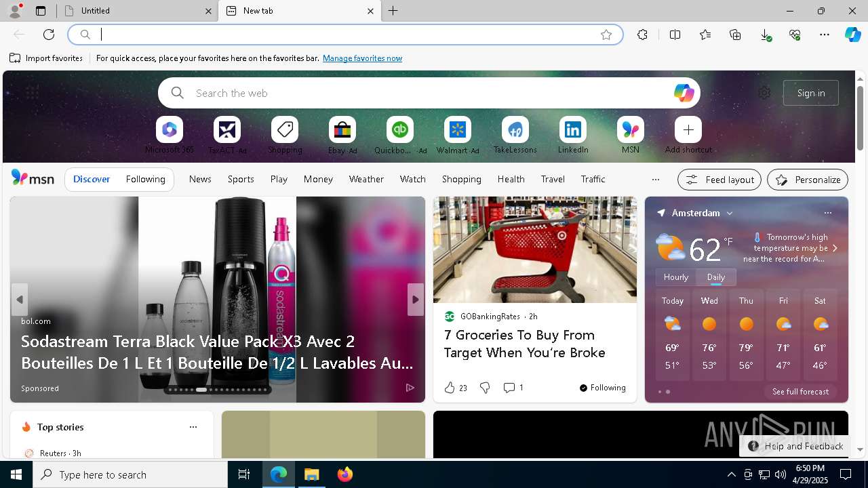Open Split screen icon
Image resolution: width=868 pixels, height=488 pixels.
pyautogui.click(x=675, y=35)
